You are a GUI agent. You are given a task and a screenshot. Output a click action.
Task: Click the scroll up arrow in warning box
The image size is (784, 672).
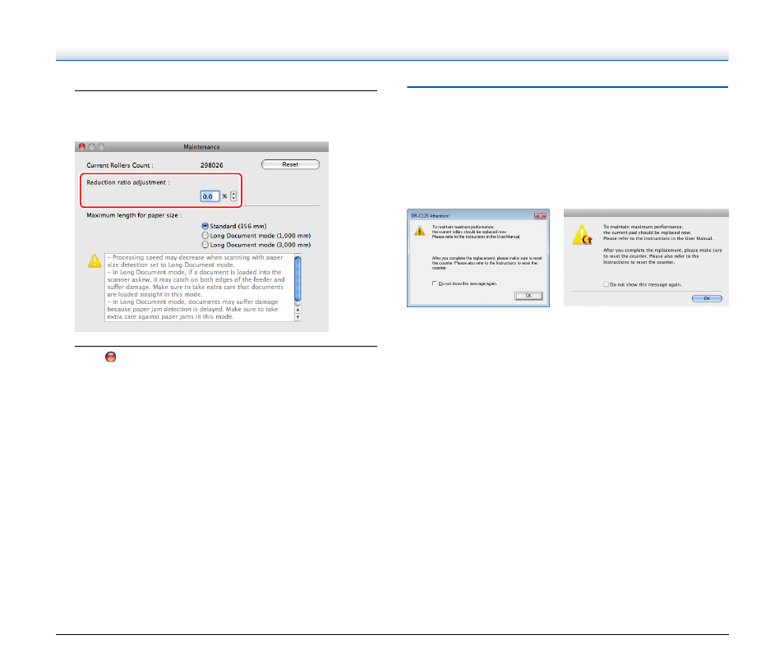[x=298, y=310]
